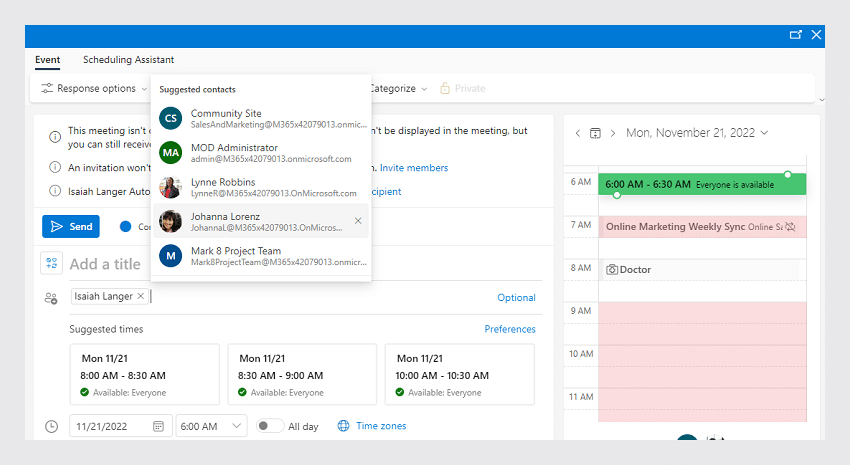Click info icon beside An invitation won't
The width and height of the screenshot is (850, 465).
[x=55, y=167]
